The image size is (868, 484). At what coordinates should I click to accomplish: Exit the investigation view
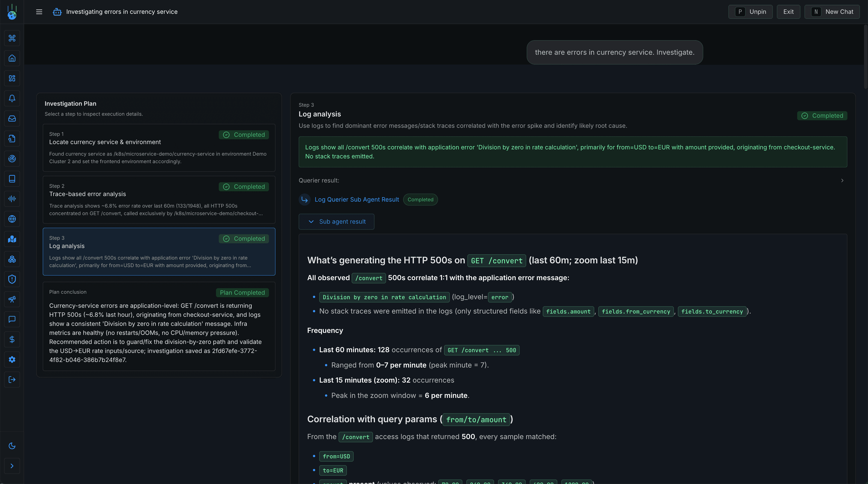pos(788,12)
